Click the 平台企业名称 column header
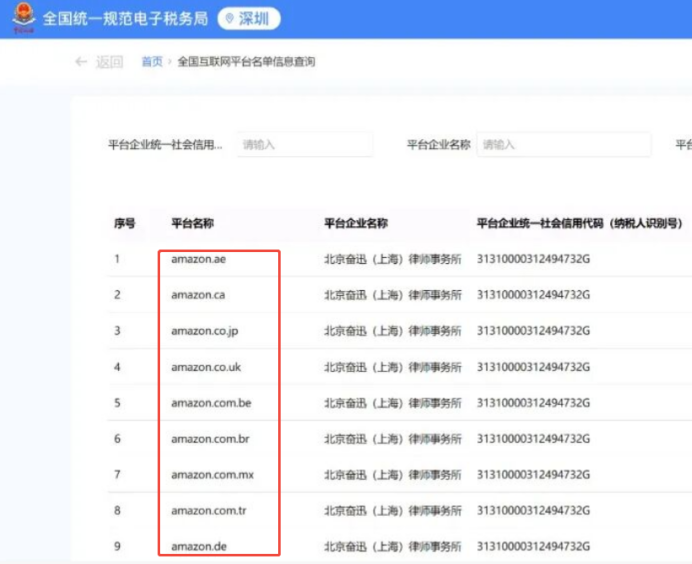692x564 pixels. pyautogui.click(x=356, y=223)
